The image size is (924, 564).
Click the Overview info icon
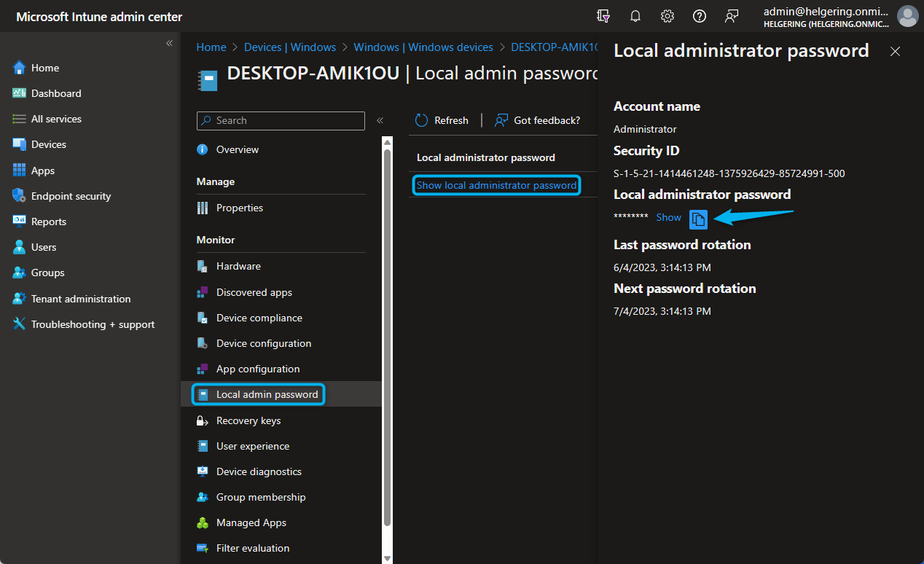click(x=203, y=149)
